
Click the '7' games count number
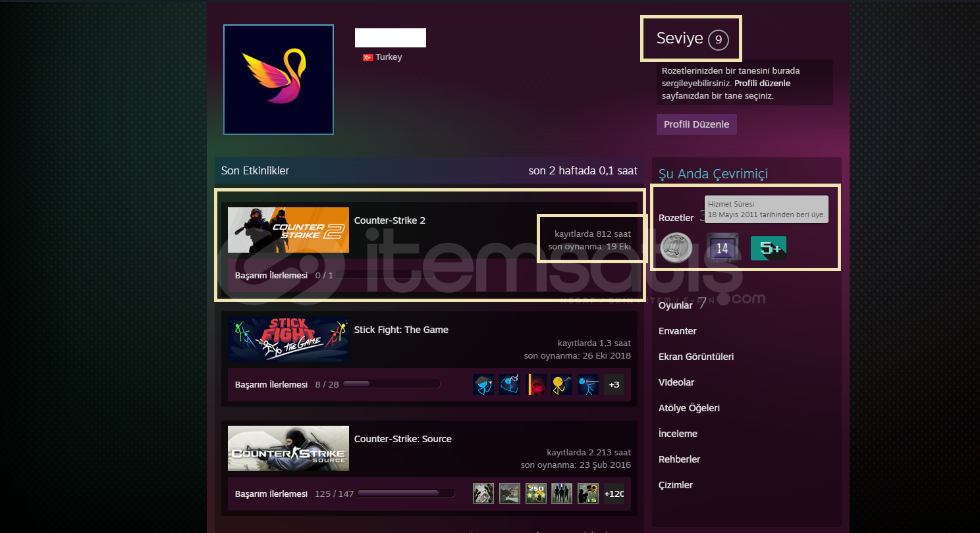[x=702, y=303]
